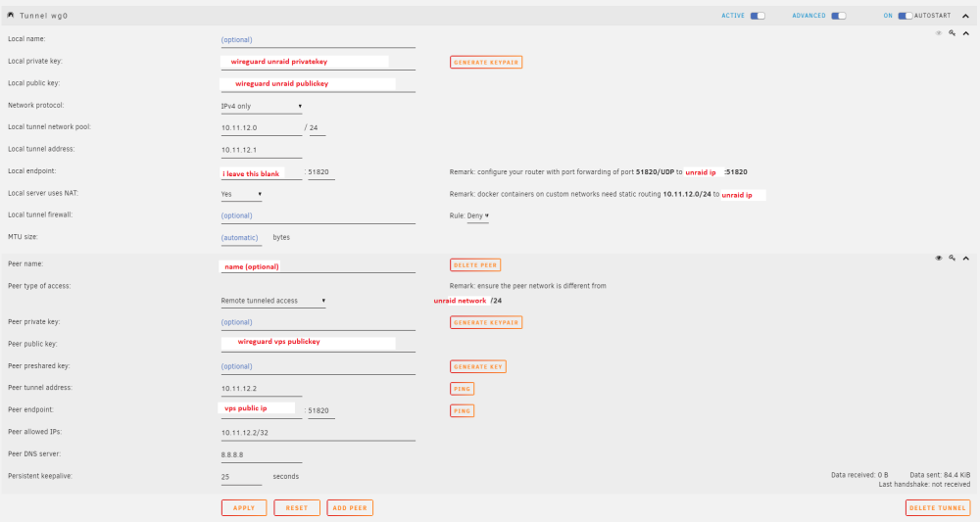The width and height of the screenshot is (980, 522).
Task: Click the Peer name field
Action: (x=318, y=266)
